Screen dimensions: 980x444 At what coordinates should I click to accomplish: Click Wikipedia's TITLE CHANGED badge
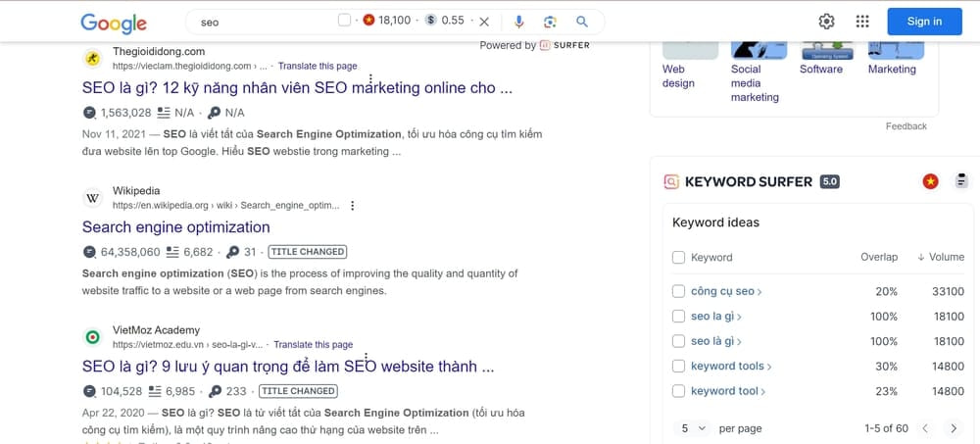click(307, 252)
